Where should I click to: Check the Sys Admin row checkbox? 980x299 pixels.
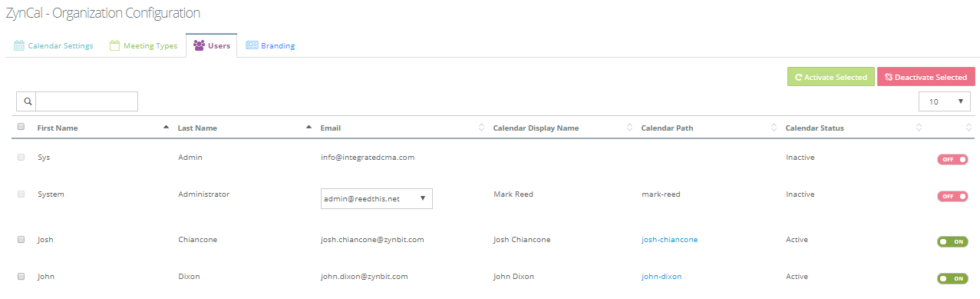(x=21, y=157)
